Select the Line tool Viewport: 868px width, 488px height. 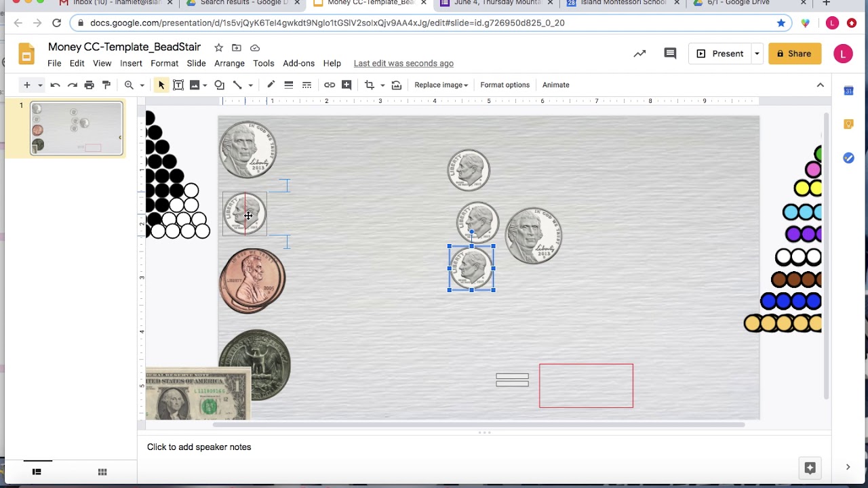coord(237,85)
